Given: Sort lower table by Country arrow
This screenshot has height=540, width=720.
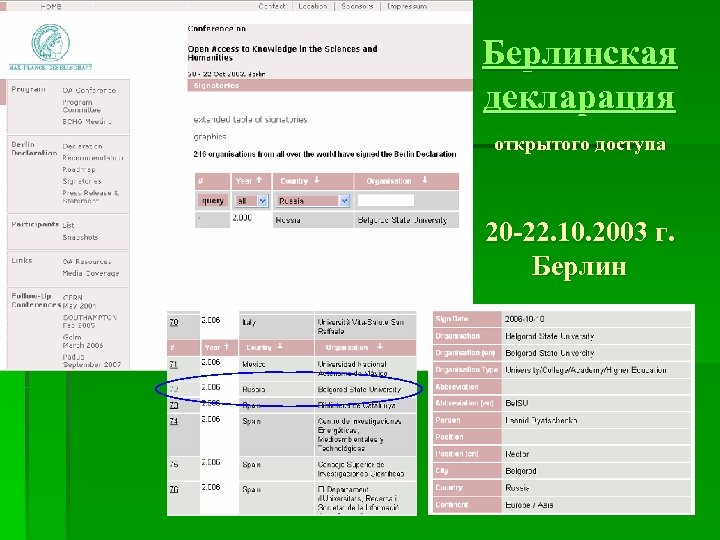Looking at the screenshot, I should (x=280, y=347).
